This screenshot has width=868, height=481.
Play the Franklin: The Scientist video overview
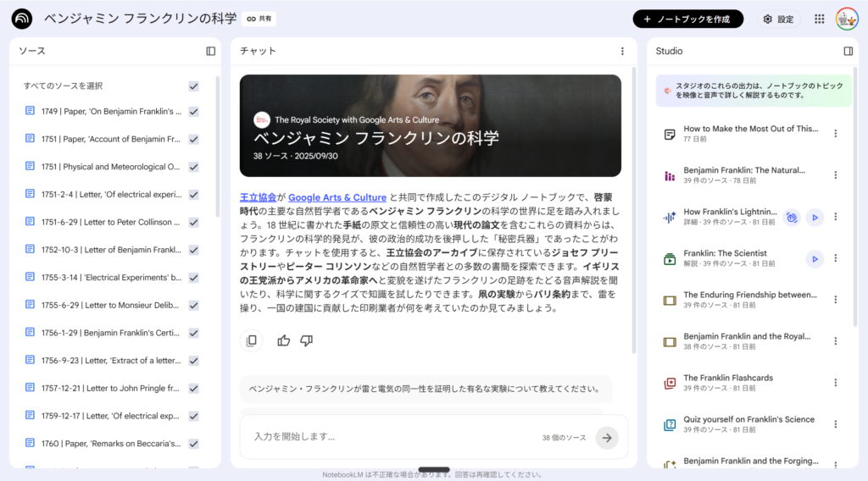coord(815,259)
